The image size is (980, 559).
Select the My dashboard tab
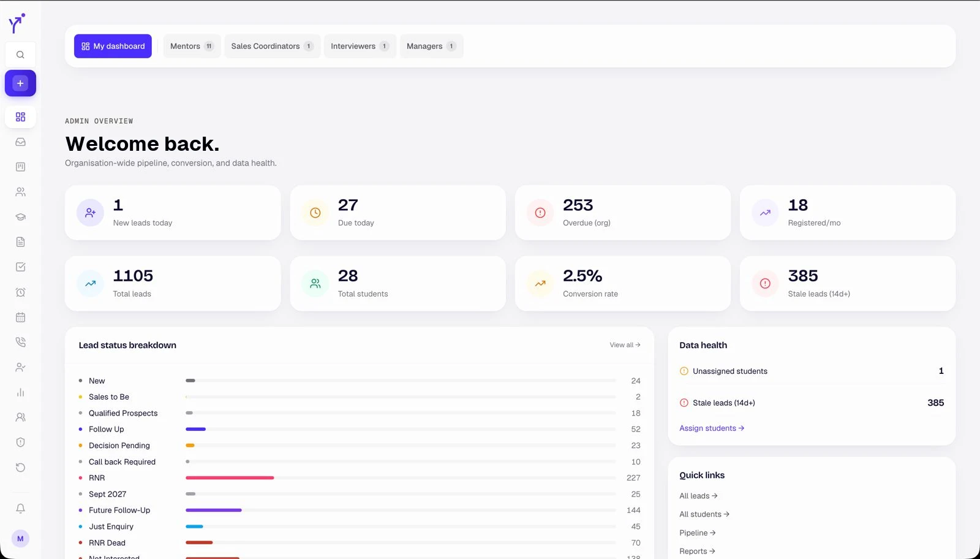113,46
